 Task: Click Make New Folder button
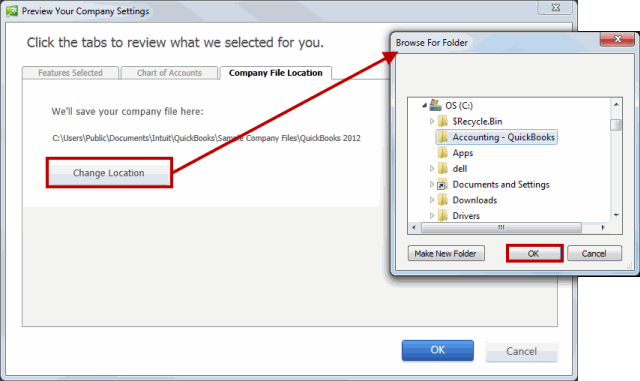point(446,254)
